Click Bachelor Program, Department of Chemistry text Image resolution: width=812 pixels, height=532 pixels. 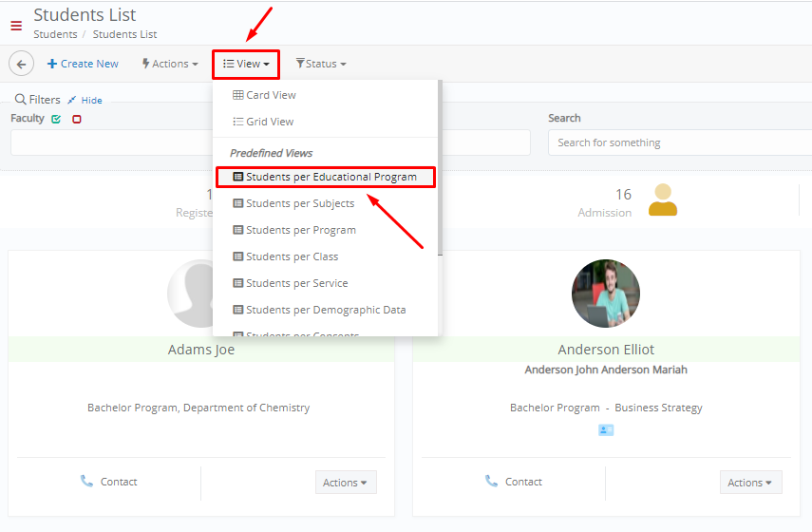click(x=198, y=408)
